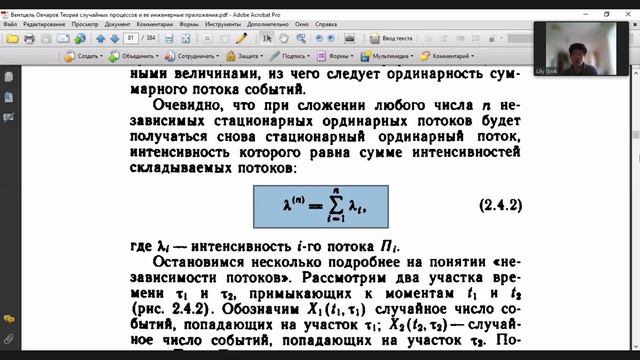
Task: Click the fit page icon
Action: point(186,39)
